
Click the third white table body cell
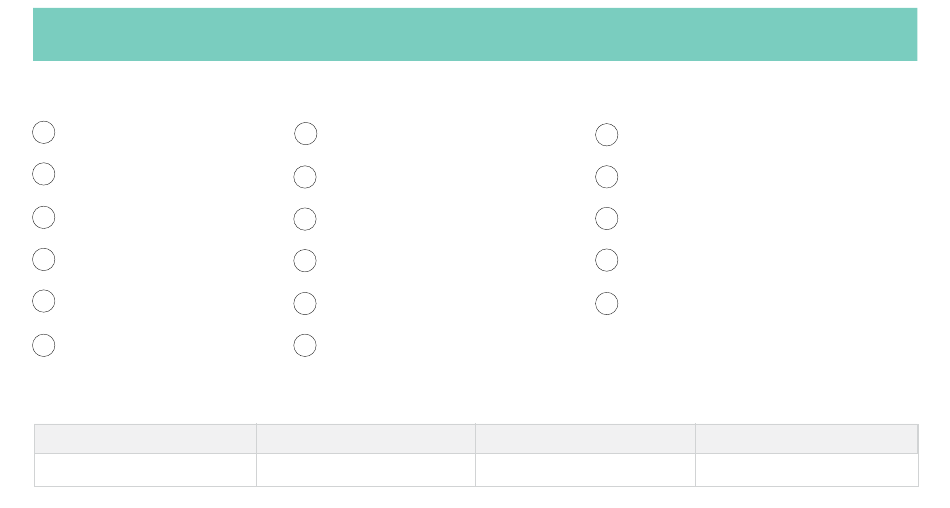[x=585, y=470]
